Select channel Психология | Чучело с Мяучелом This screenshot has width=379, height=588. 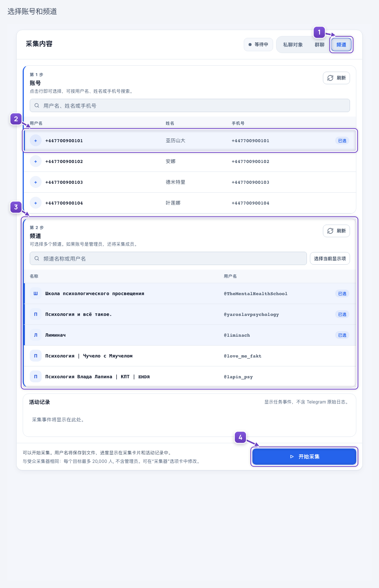[190, 356]
